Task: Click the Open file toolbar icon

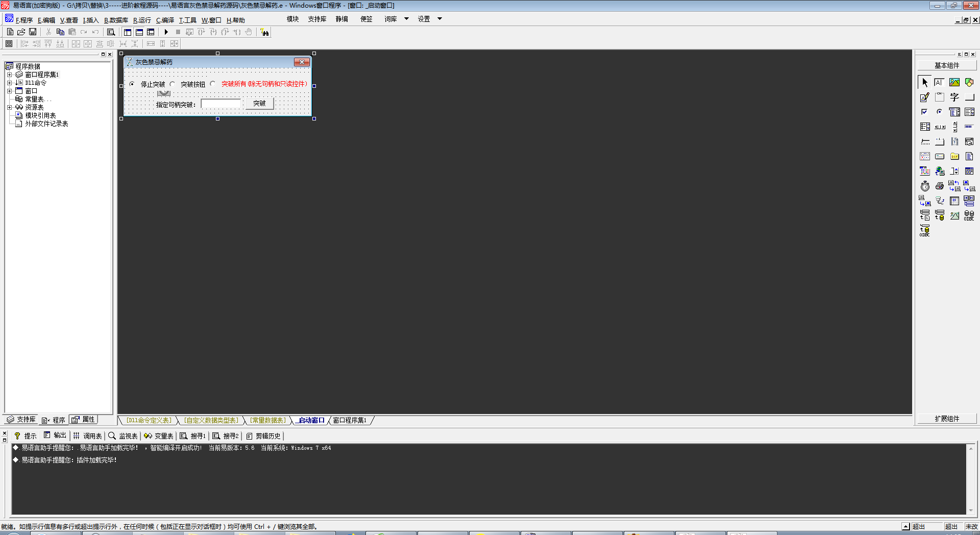Action: coord(21,32)
